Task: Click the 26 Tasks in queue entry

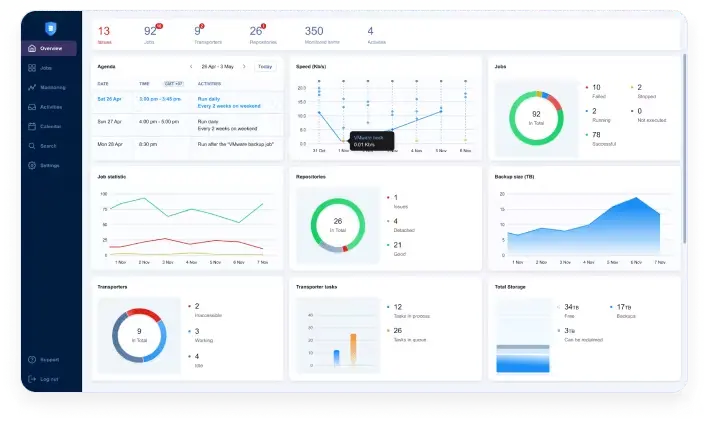Action: click(x=407, y=335)
